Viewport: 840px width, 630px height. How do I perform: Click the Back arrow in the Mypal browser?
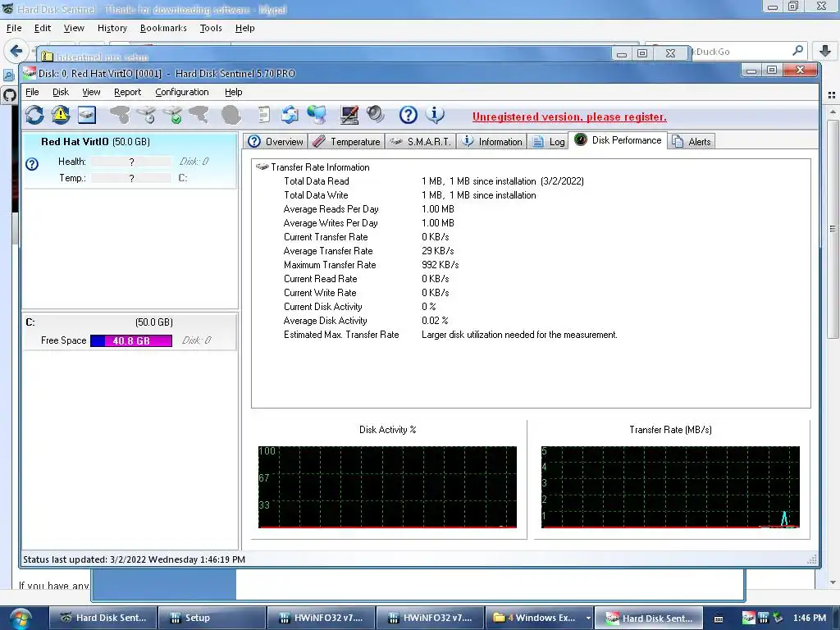point(16,51)
